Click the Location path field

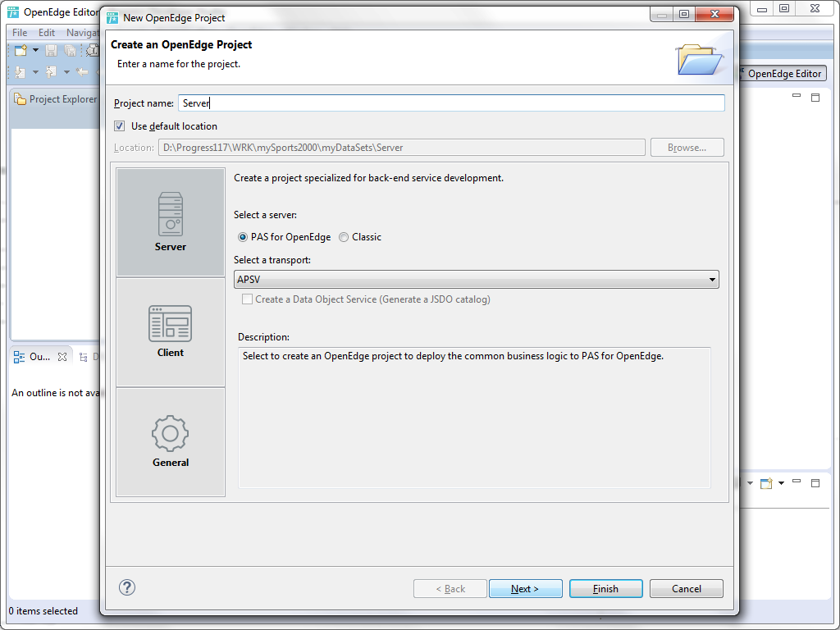(x=402, y=148)
